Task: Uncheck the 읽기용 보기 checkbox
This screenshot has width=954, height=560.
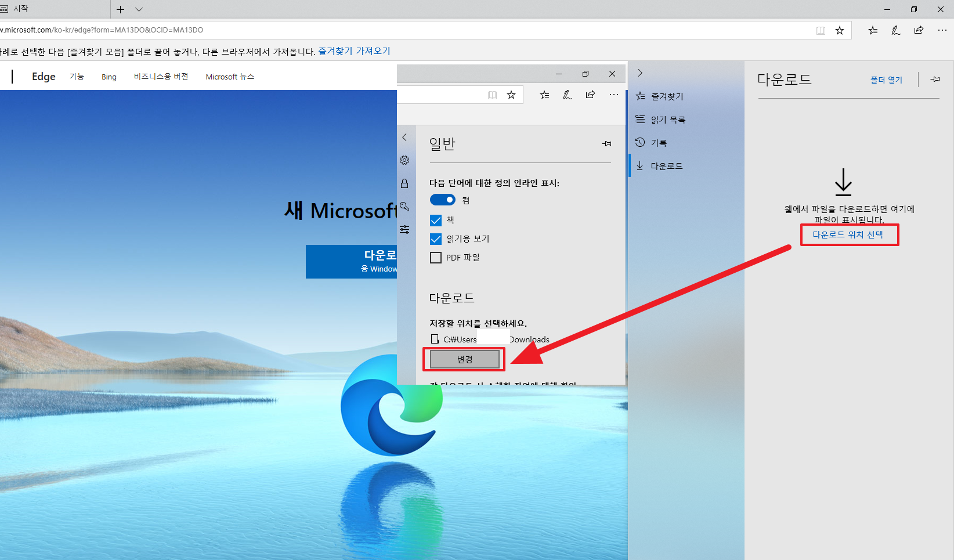Action: [x=436, y=239]
